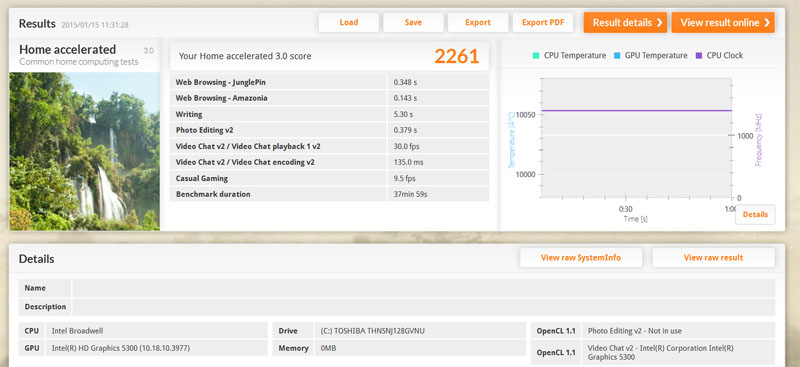Click the 0.348 s value

405,82
